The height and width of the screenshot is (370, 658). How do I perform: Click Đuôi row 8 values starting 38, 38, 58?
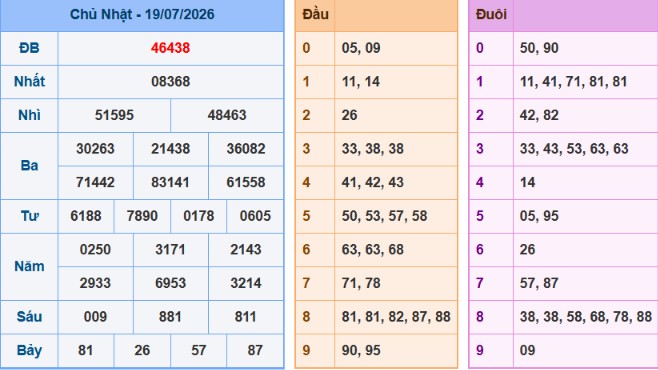tap(586, 316)
